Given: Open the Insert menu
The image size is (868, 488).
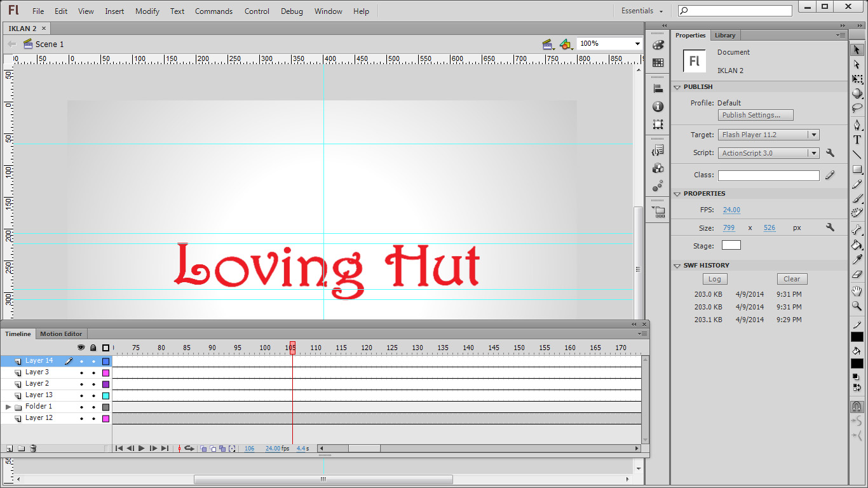Looking at the screenshot, I should (114, 11).
